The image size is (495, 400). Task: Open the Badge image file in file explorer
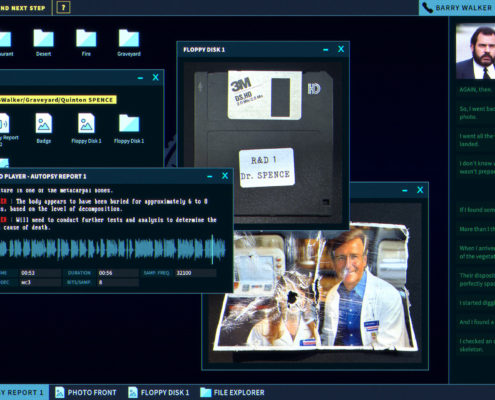click(x=44, y=128)
